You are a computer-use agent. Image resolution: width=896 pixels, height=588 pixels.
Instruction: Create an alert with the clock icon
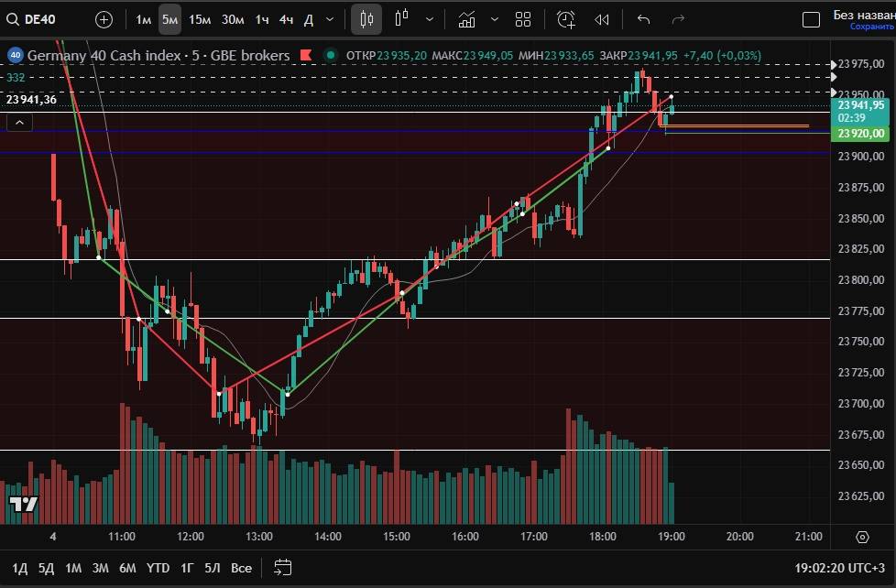pos(566,19)
